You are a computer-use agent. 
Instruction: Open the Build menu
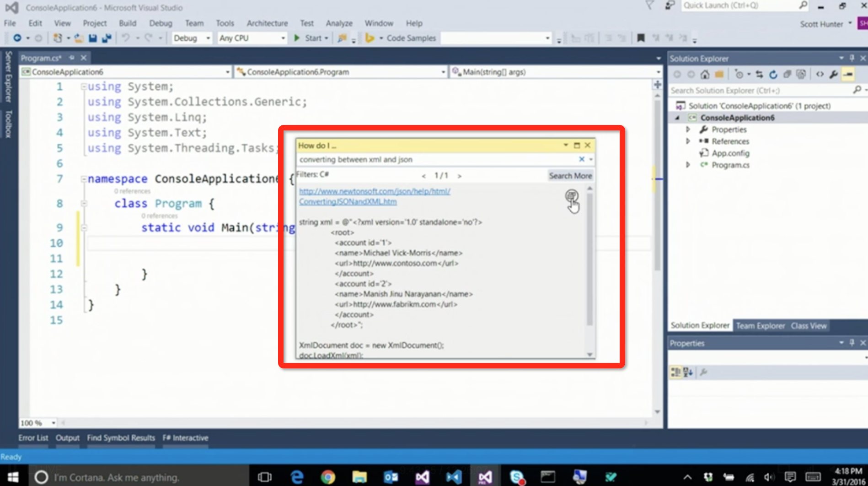click(127, 23)
